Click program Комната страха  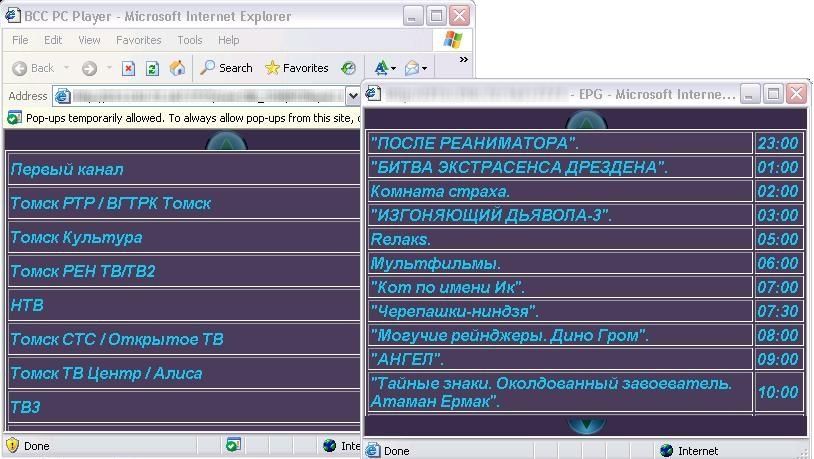(x=560, y=191)
